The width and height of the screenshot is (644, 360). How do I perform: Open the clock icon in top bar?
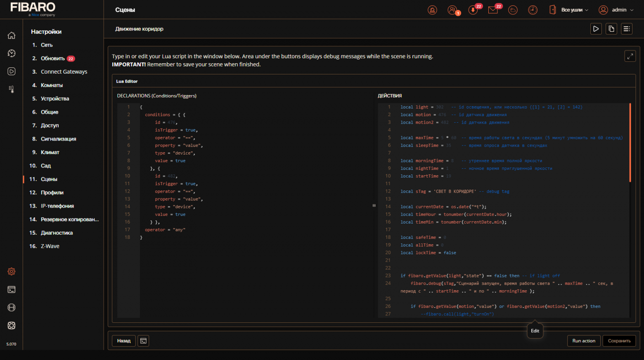click(x=533, y=10)
